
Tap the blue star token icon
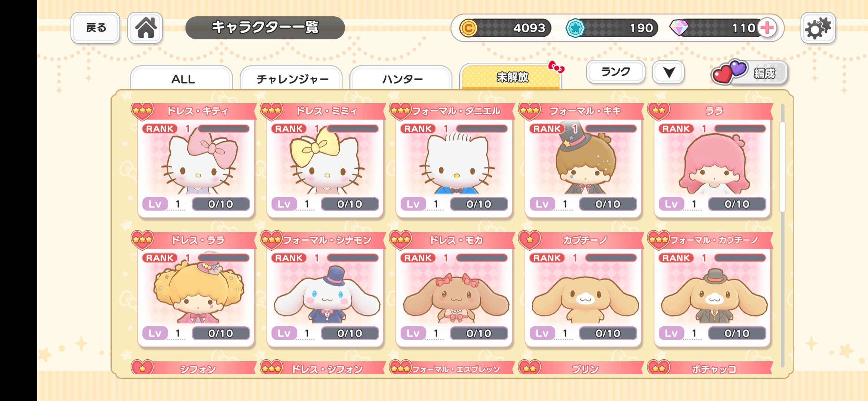(575, 28)
